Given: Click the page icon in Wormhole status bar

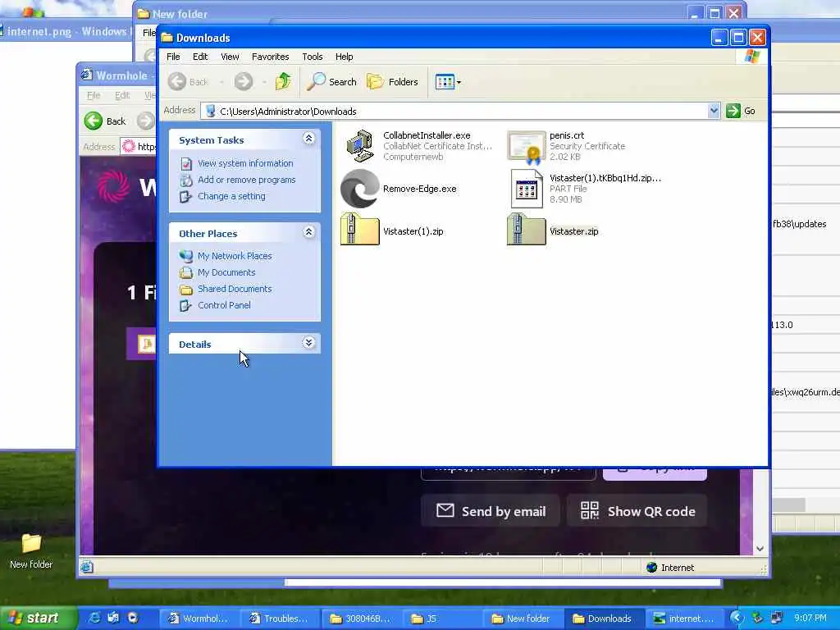Looking at the screenshot, I should pyautogui.click(x=87, y=567).
